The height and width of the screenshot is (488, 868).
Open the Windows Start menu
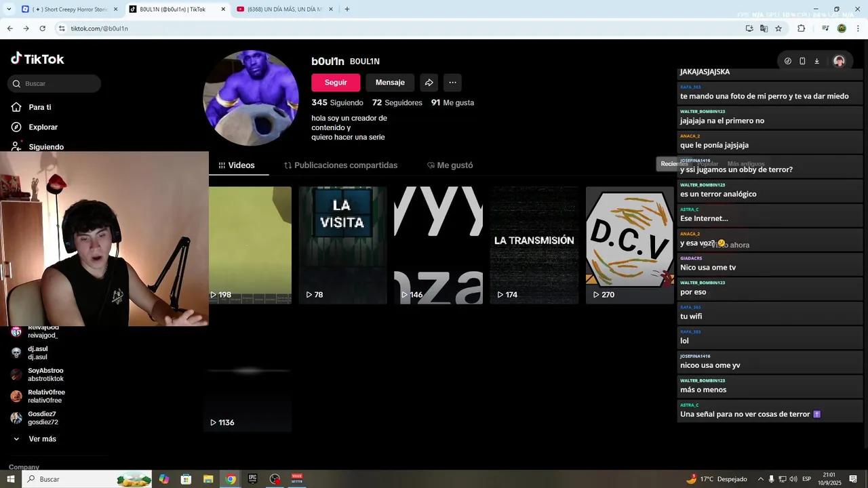10,479
